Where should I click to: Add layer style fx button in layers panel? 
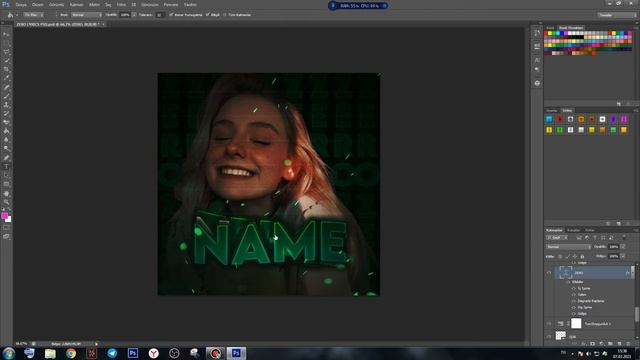583,344
